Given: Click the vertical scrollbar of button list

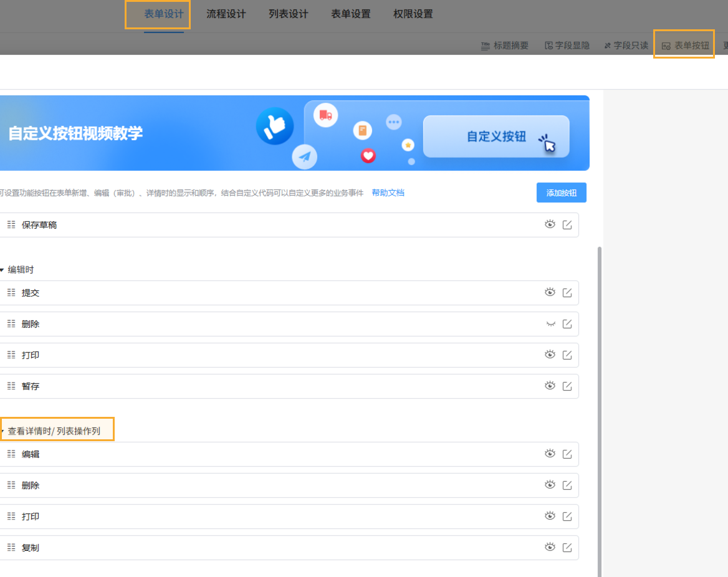Looking at the screenshot, I should coord(600,411).
